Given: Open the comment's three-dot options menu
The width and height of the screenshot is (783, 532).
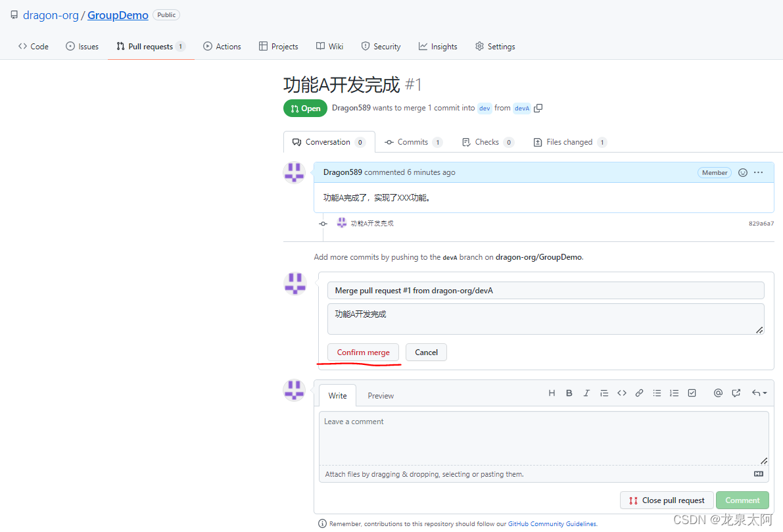Looking at the screenshot, I should coord(759,172).
